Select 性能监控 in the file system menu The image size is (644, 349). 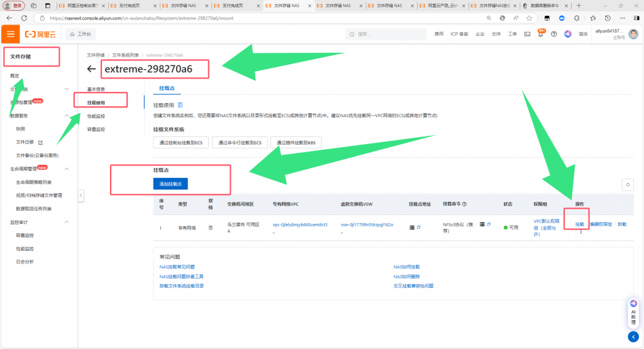[x=96, y=116]
